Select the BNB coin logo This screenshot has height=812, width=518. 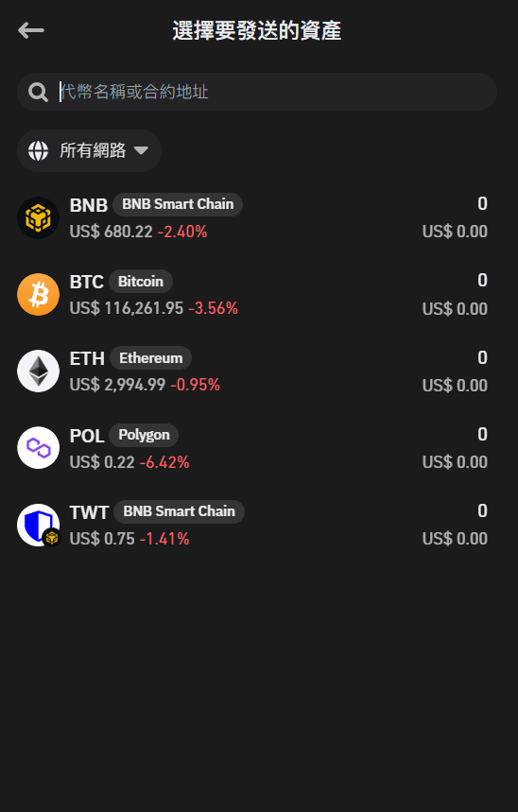(39, 217)
